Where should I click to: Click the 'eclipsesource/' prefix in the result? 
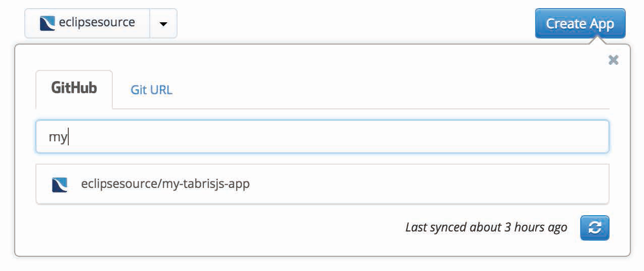click(x=120, y=184)
